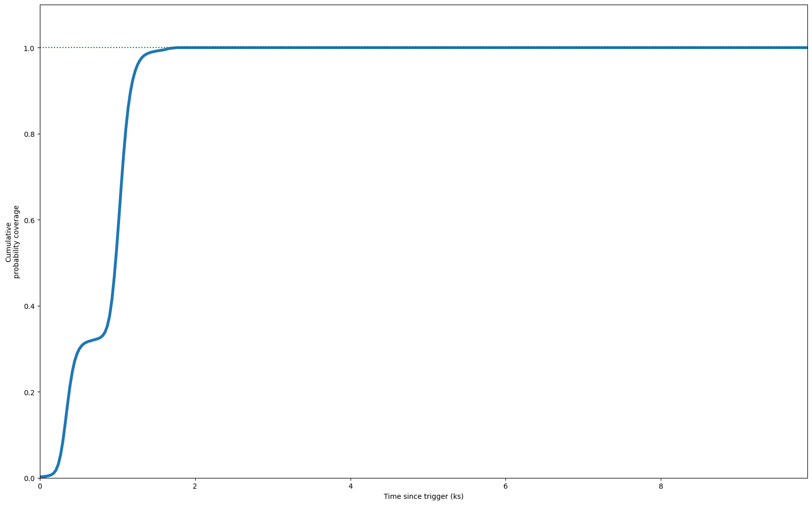Select the x-axis tick label 8
Viewport: 812px width, 505px height.
(661, 486)
